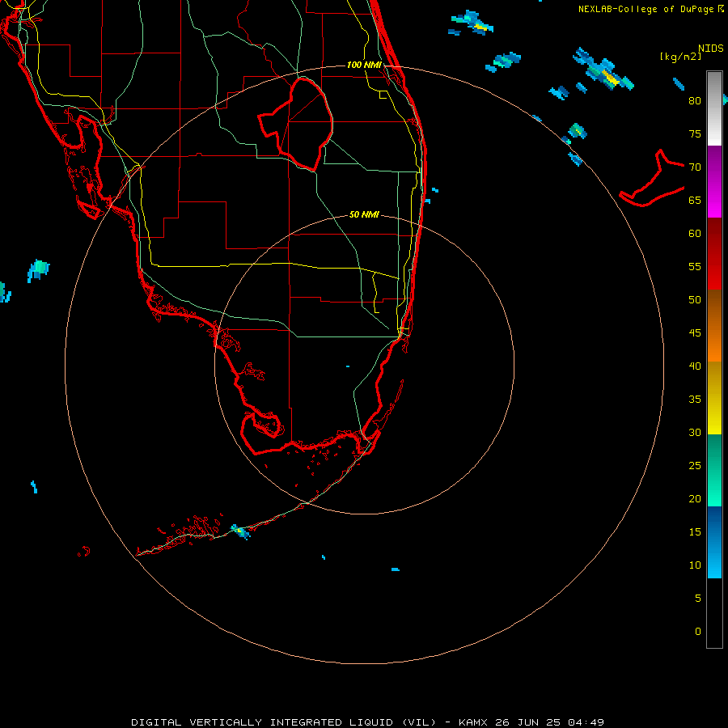
Task: Click the Lake Okeechobee outline
Action: 296,123
